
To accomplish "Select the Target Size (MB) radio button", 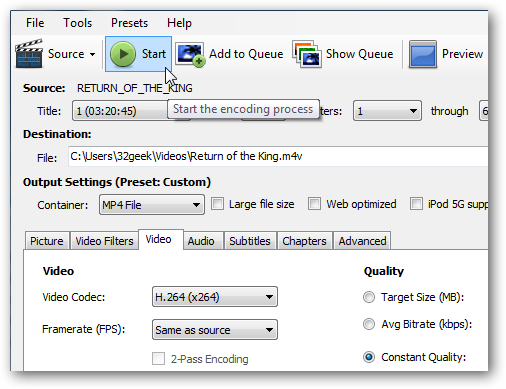I will coord(369,297).
